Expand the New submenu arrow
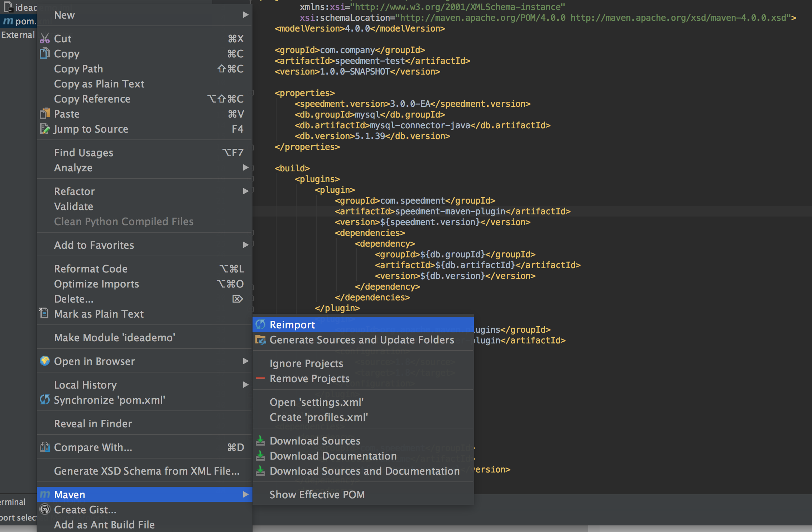This screenshot has width=812, height=532. 246,15
